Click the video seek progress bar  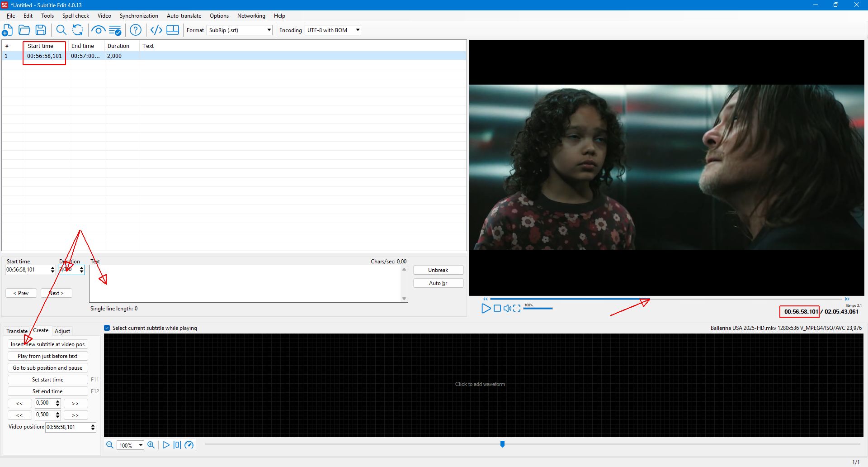pyautogui.click(x=666, y=299)
